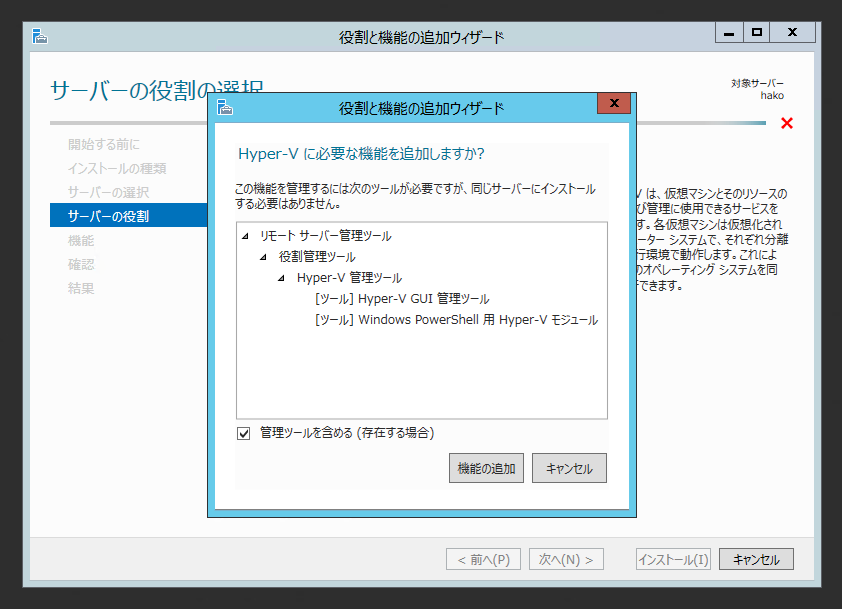Click 次へ(N) > button in main wizard
842x609 pixels.
[566, 560]
